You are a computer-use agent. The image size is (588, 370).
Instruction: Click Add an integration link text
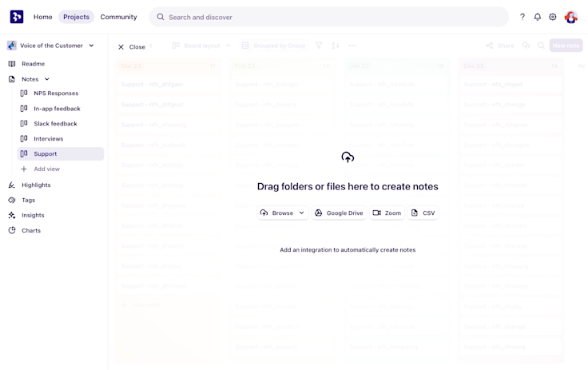[x=348, y=250]
